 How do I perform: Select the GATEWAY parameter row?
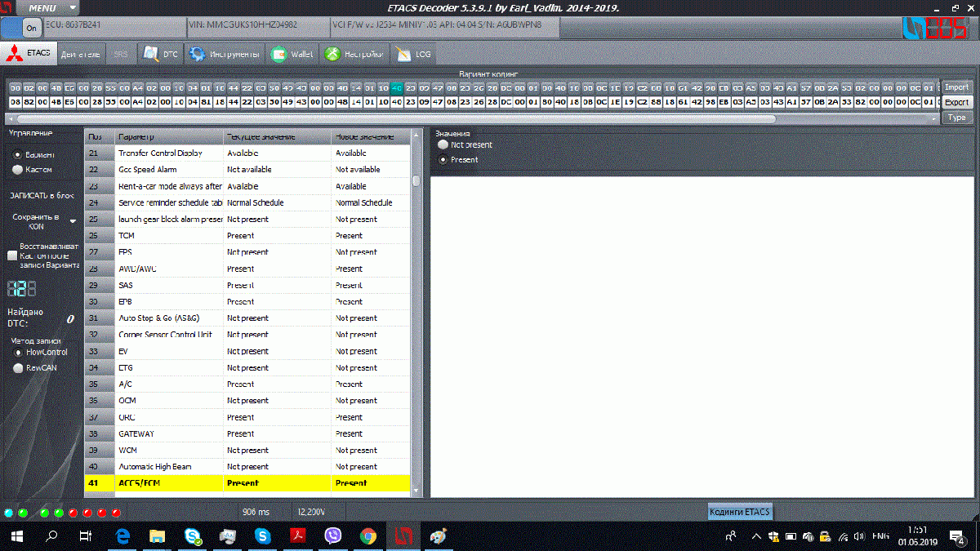coord(247,433)
